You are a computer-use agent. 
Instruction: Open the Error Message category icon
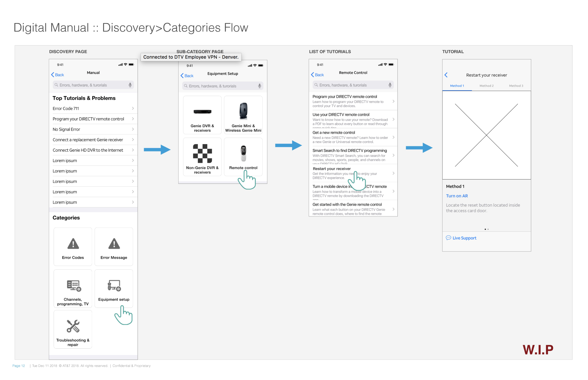[114, 244]
